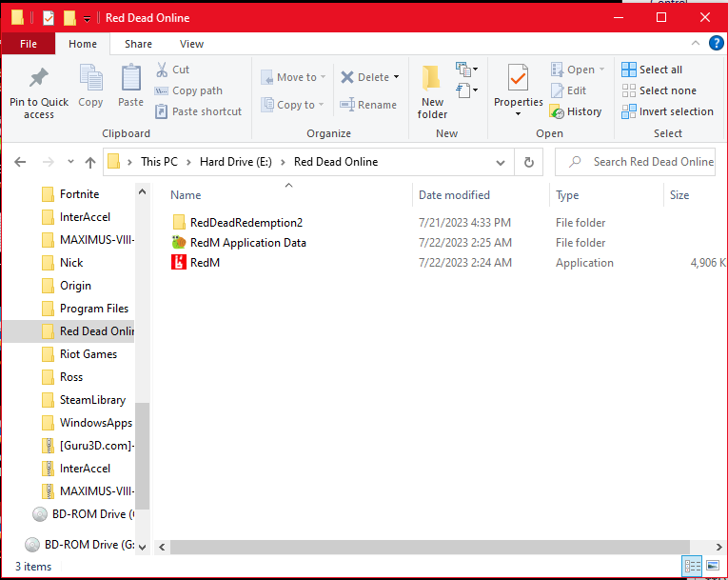
Task: Switch to the Share ribbon tab
Action: tap(138, 44)
